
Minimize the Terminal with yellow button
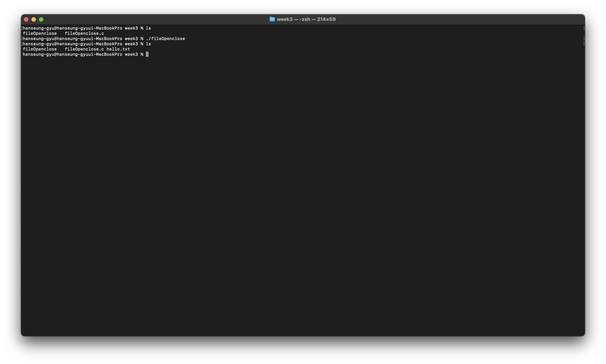[34, 19]
